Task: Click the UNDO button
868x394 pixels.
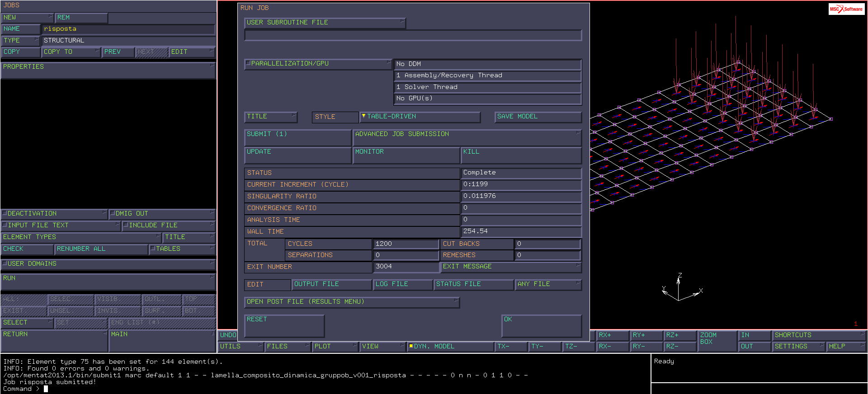Action: coord(228,335)
